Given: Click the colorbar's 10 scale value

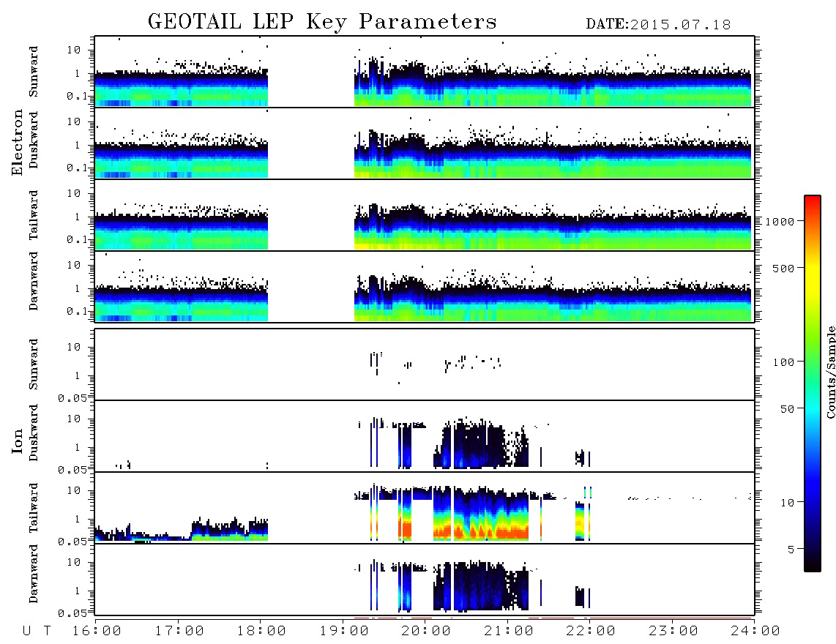Looking at the screenshot, I should pos(787,503).
